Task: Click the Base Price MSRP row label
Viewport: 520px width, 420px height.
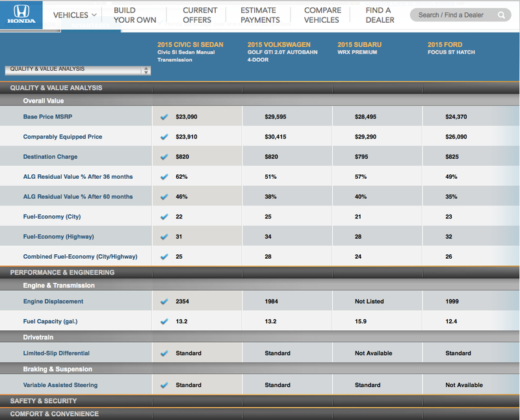Action: click(x=47, y=117)
